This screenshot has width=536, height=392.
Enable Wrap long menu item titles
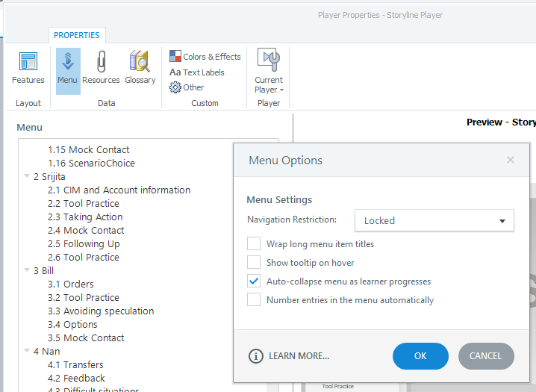254,244
